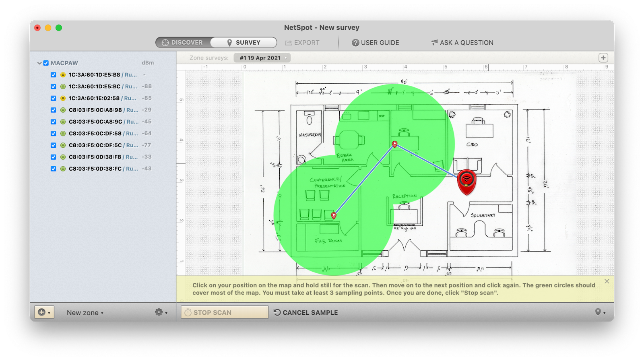Screen dimensions: 644x361
Task: Click the red Wi-Fi access point marker
Action: (x=466, y=182)
